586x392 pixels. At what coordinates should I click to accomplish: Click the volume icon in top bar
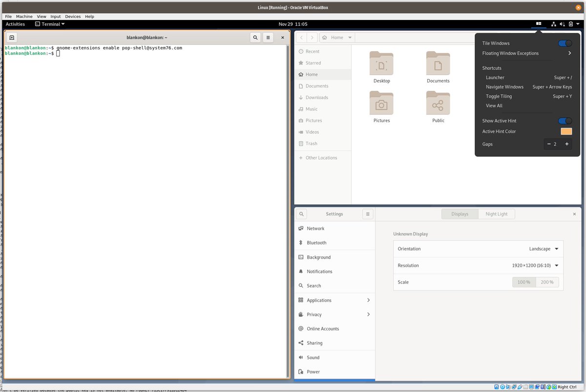562,24
